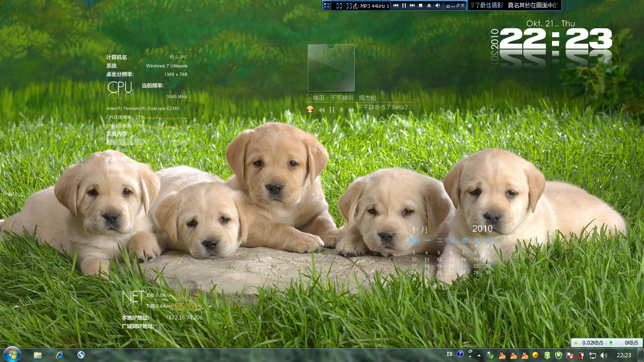Click power plug tray icon with red X
644x362 pixels.
[x=581, y=355]
